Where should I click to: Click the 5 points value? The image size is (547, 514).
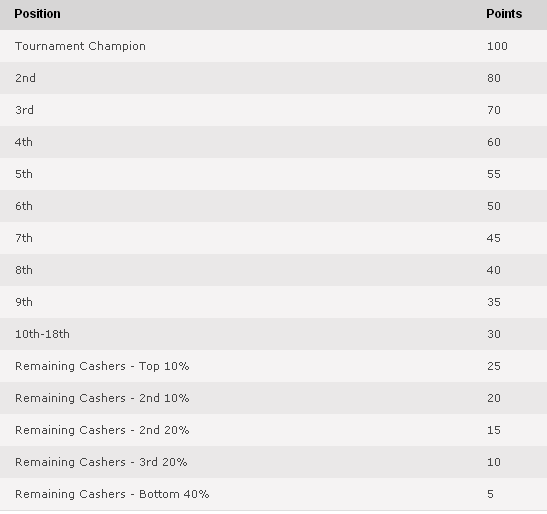coord(490,494)
